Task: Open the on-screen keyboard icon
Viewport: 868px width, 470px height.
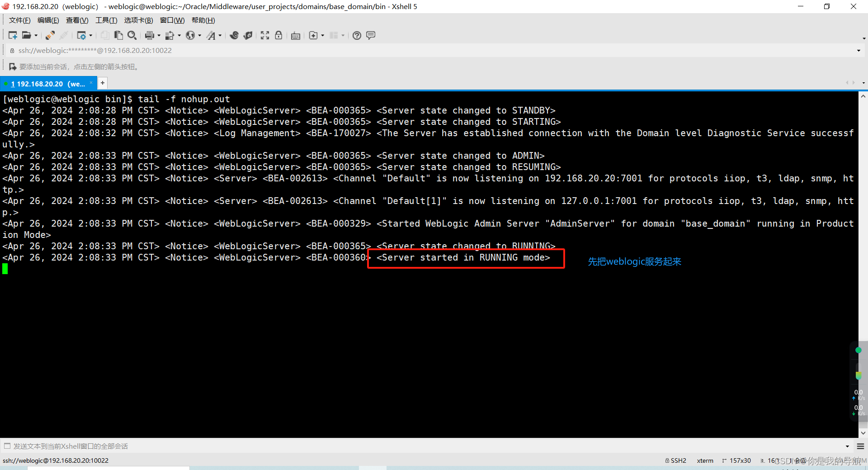Action: coord(295,35)
